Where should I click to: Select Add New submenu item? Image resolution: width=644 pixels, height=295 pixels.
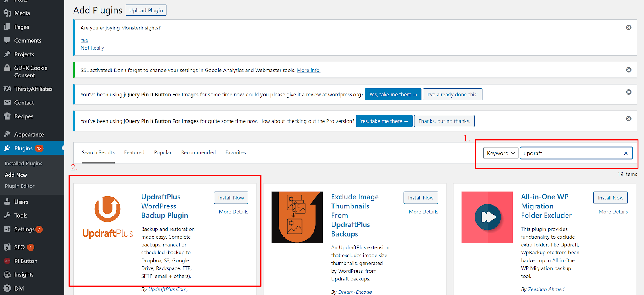(x=16, y=175)
